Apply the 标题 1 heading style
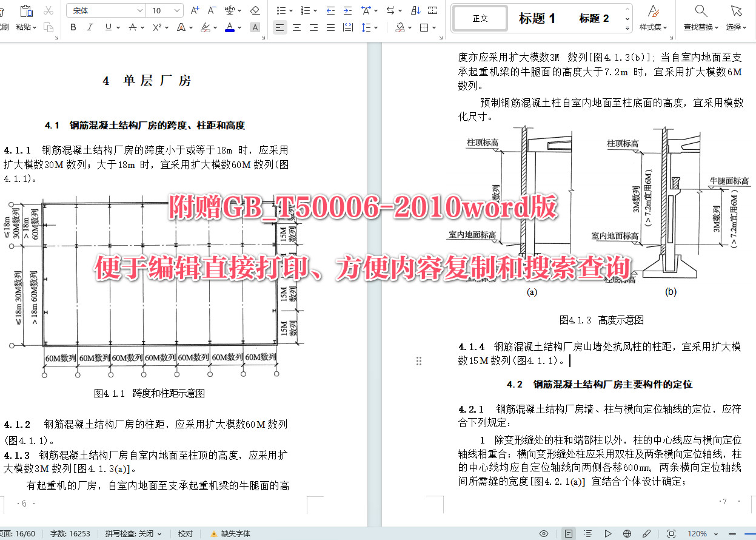The width and height of the screenshot is (756, 540). [538, 18]
